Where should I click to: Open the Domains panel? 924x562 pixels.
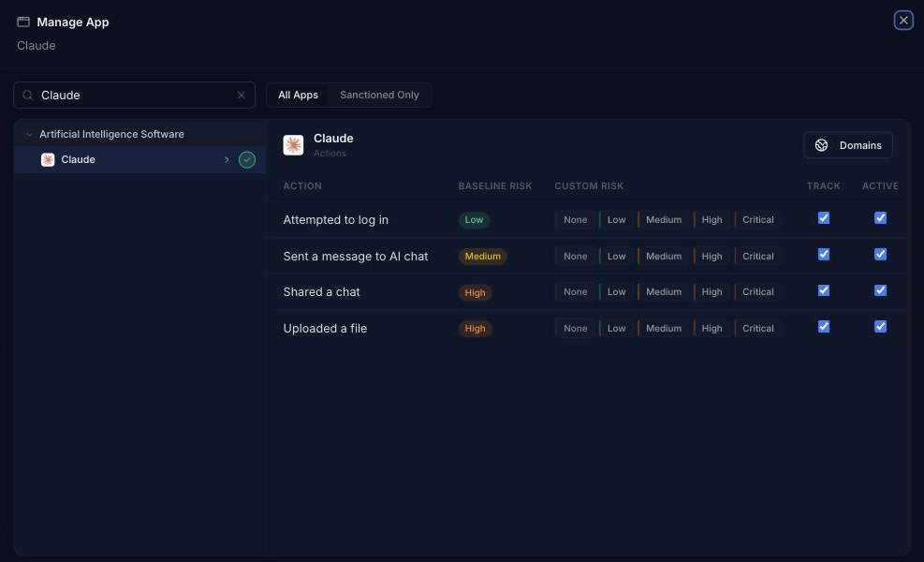pos(848,145)
